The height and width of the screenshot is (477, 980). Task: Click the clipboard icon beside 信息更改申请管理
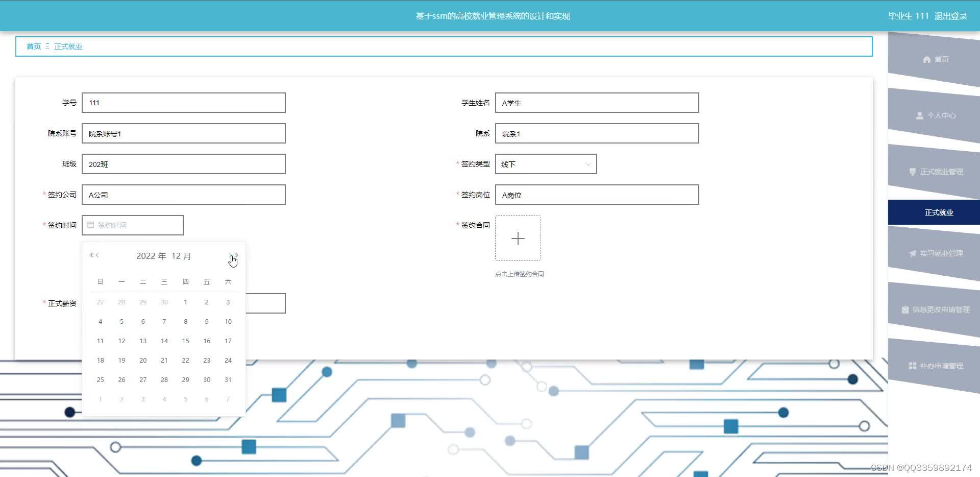(x=905, y=309)
